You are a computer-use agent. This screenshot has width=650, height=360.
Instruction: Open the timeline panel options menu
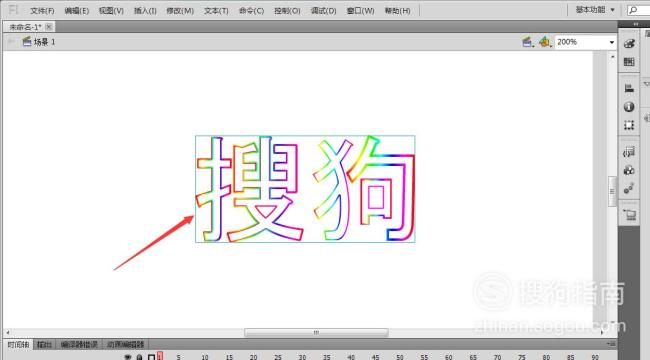[611, 344]
